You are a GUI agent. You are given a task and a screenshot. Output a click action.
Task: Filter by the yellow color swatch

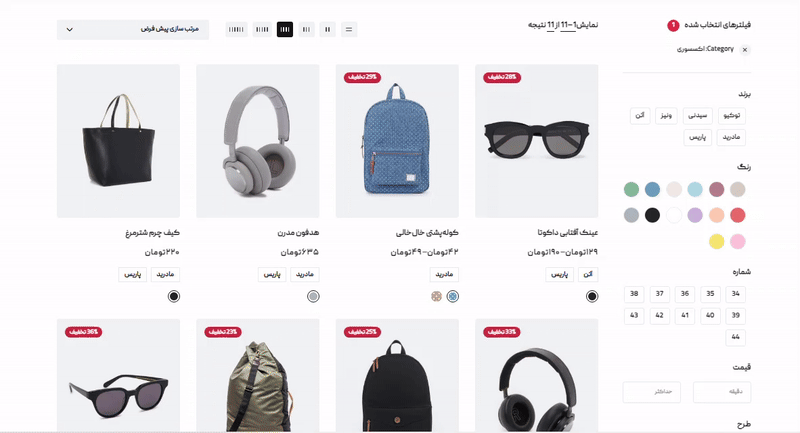click(x=716, y=241)
